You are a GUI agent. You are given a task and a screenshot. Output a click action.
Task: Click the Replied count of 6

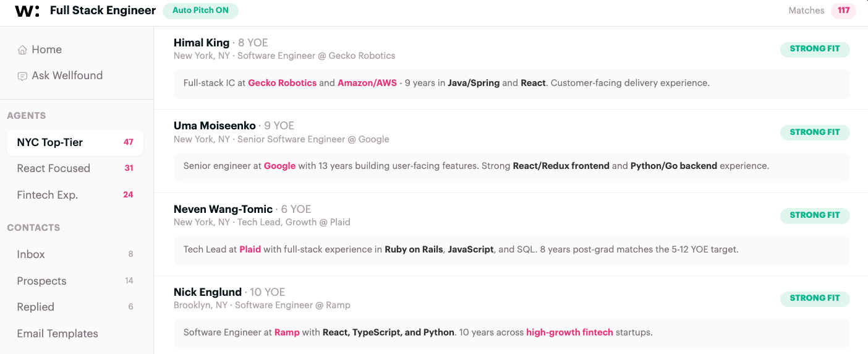click(130, 307)
